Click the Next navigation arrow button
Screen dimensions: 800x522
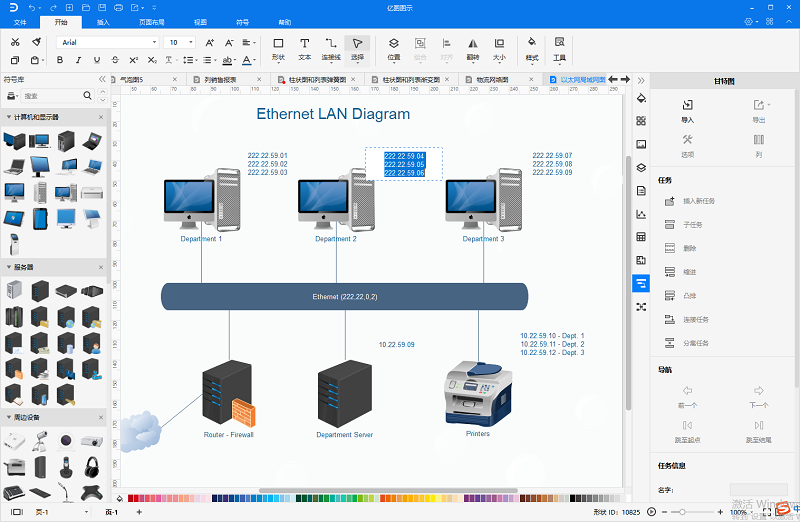[x=759, y=396]
